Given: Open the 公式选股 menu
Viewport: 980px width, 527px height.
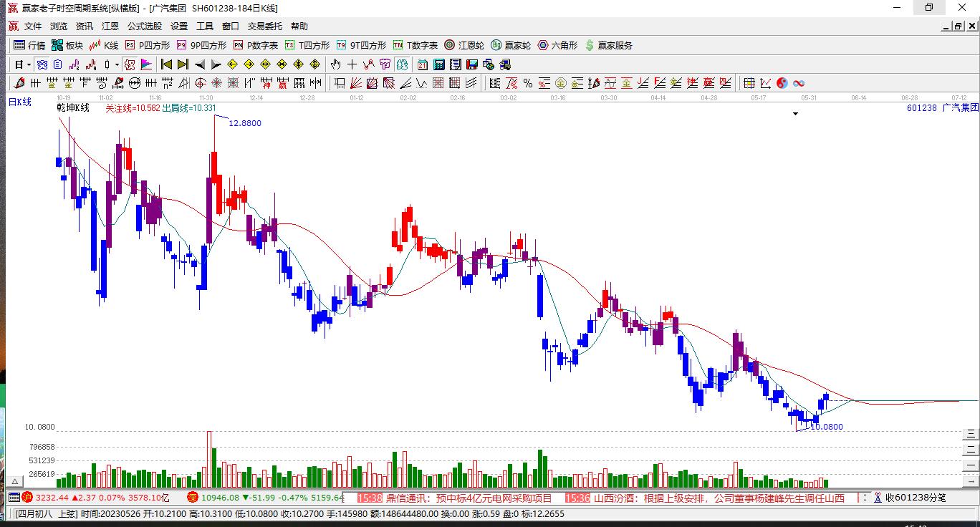Looking at the screenshot, I should pos(145,26).
